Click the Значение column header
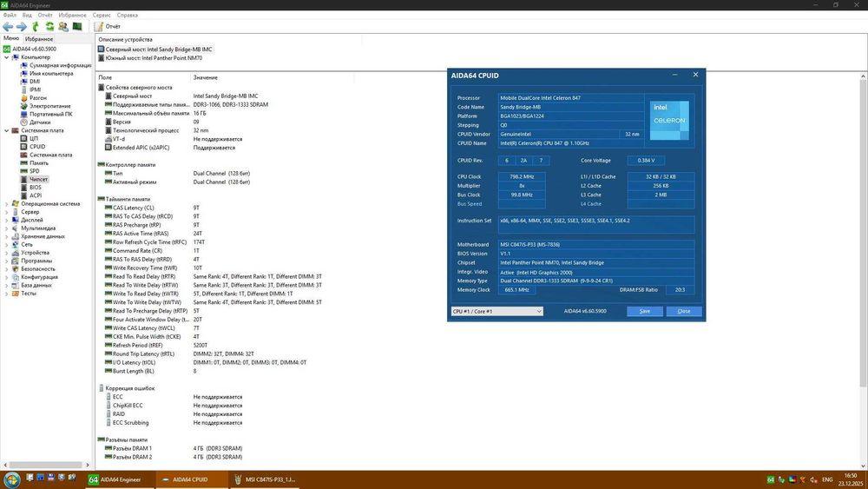Image resolution: width=868 pixels, height=489 pixels. click(206, 77)
